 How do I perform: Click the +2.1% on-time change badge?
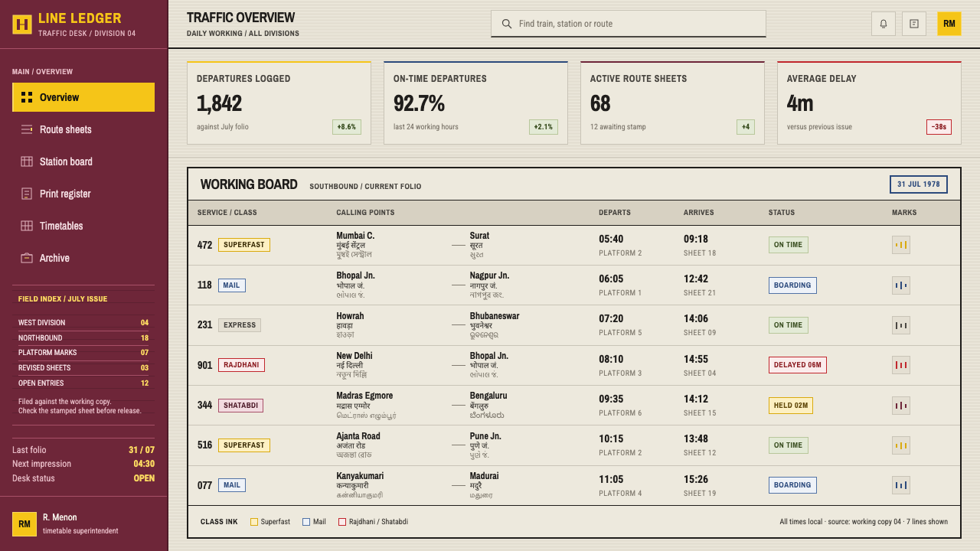544,127
